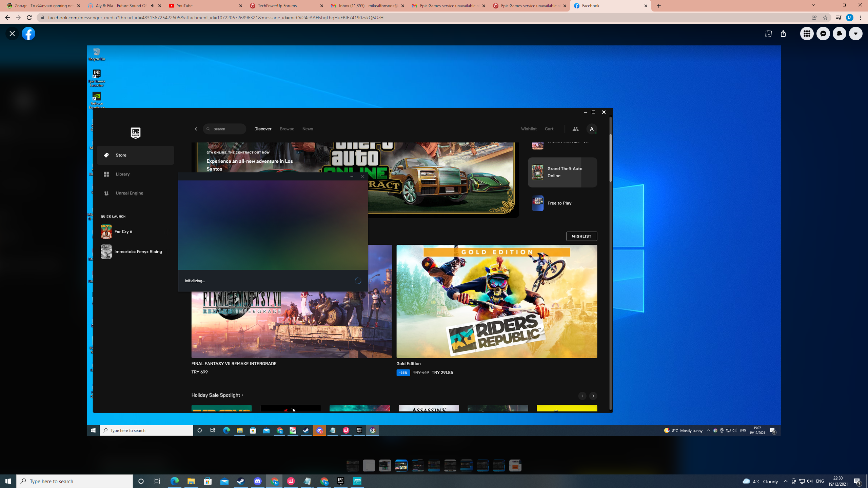868x488 pixels.
Task: Click the share/forward icon in the viewer
Action: coord(783,34)
